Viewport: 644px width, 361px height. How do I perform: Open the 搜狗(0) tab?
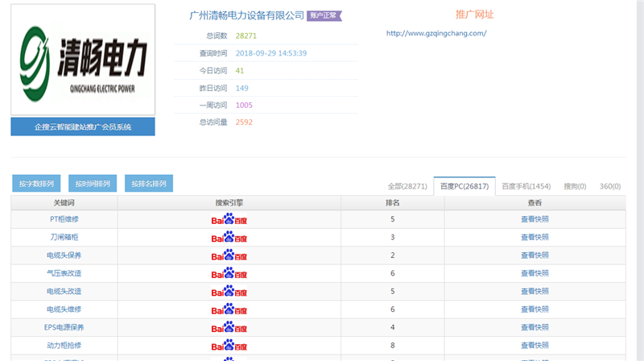575,186
